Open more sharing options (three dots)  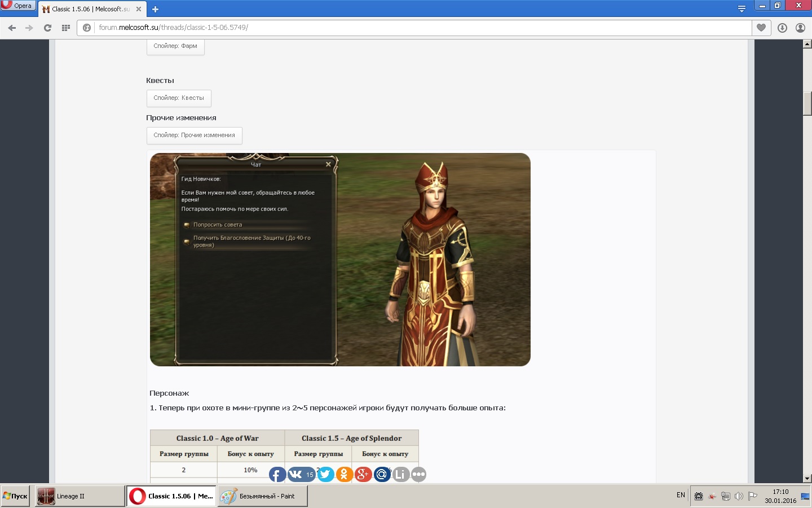[x=418, y=474]
